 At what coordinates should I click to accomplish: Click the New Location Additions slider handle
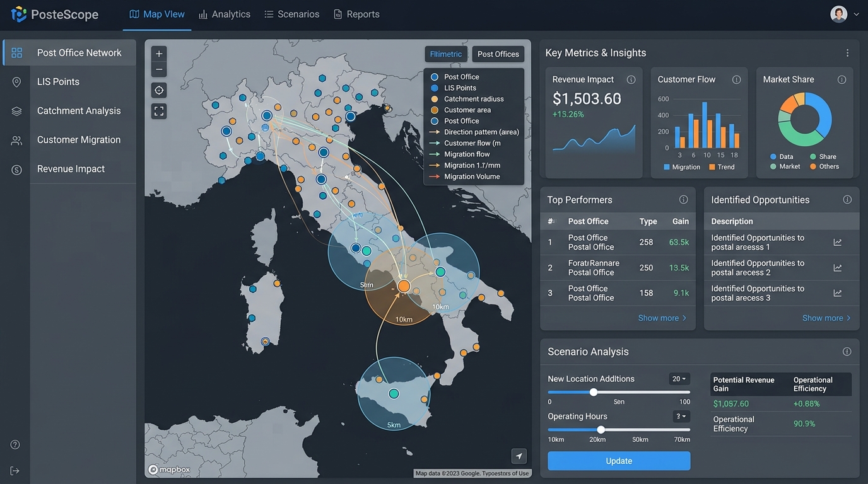pyautogui.click(x=594, y=392)
